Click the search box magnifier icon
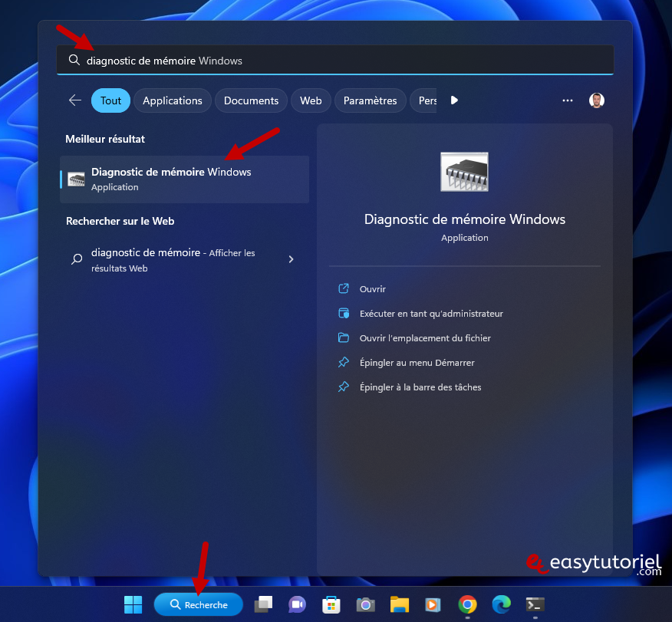This screenshot has height=622, width=672. coord(74,60)
